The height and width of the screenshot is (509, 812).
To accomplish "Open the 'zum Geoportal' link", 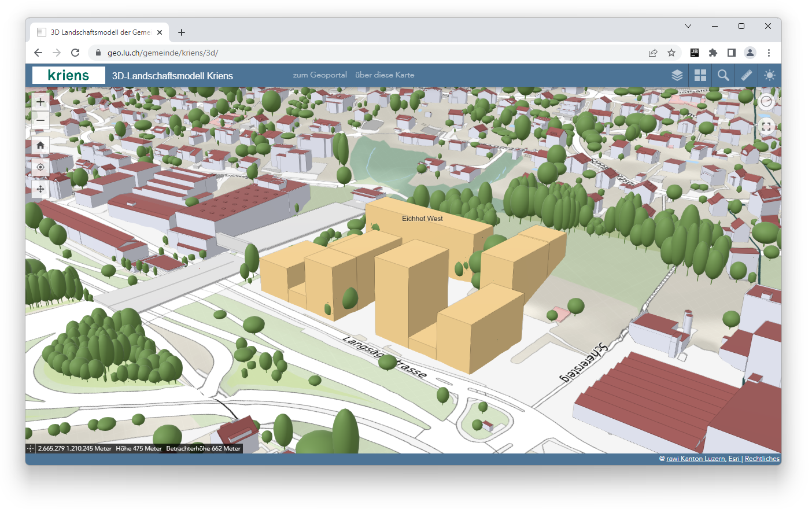I will pos(320,75).
